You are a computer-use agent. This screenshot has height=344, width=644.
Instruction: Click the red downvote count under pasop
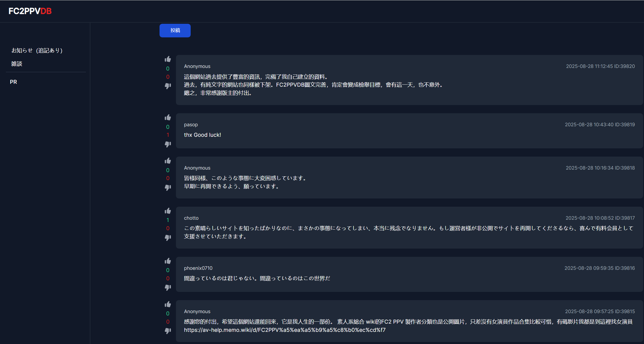168,135
